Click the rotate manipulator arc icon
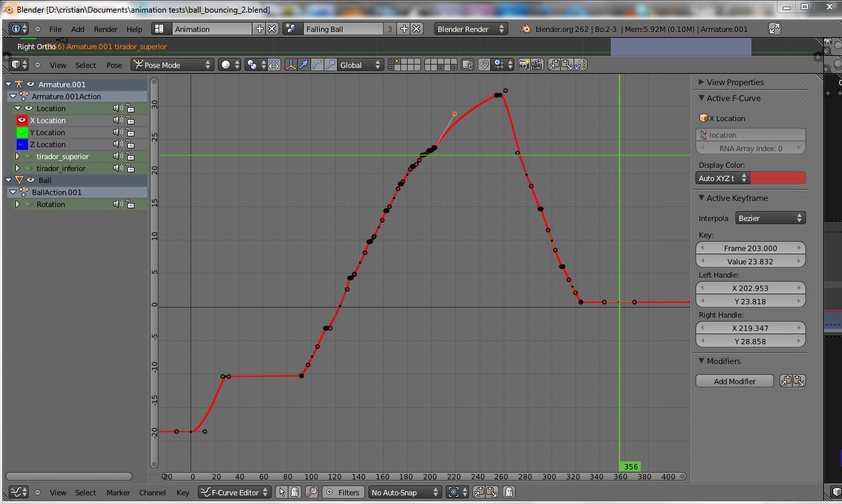Screen dimensions: 842x504 (x=317, y=65)
